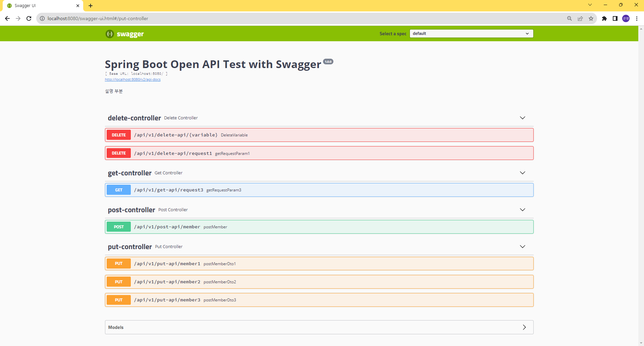
Task: Expand PUT /api/v1/put-api/member1 operation
Action: point(319,264)
